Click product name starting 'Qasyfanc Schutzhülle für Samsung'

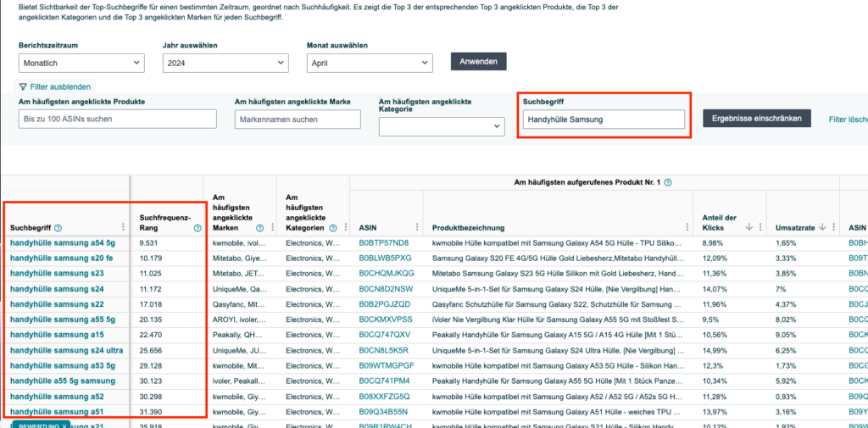[x=558, y=304]
